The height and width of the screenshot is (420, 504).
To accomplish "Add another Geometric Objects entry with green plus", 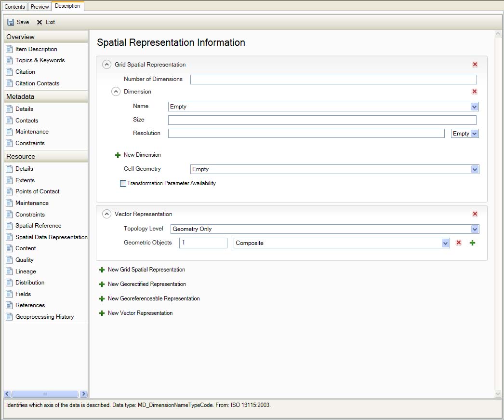I will 472,243.
